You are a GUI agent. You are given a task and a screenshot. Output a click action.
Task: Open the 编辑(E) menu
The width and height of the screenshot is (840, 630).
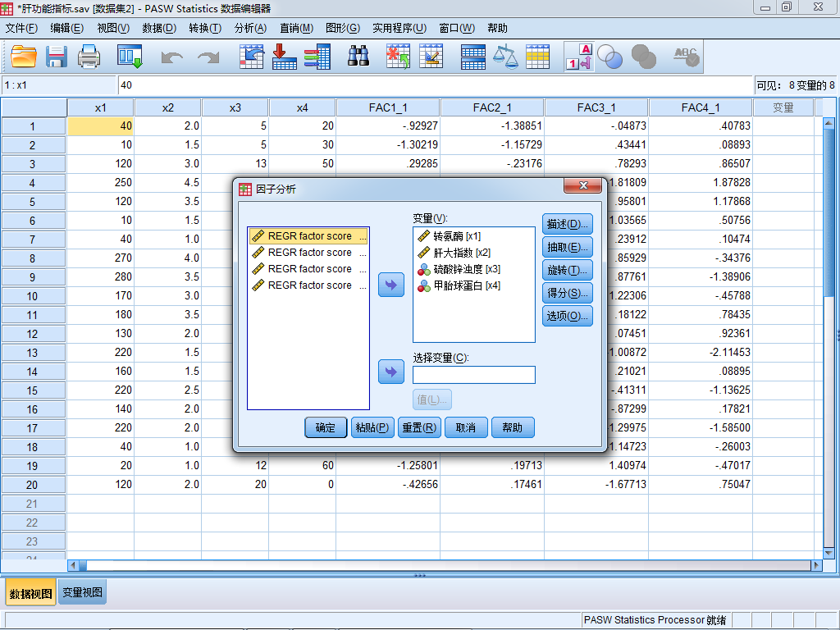[67, 29]
